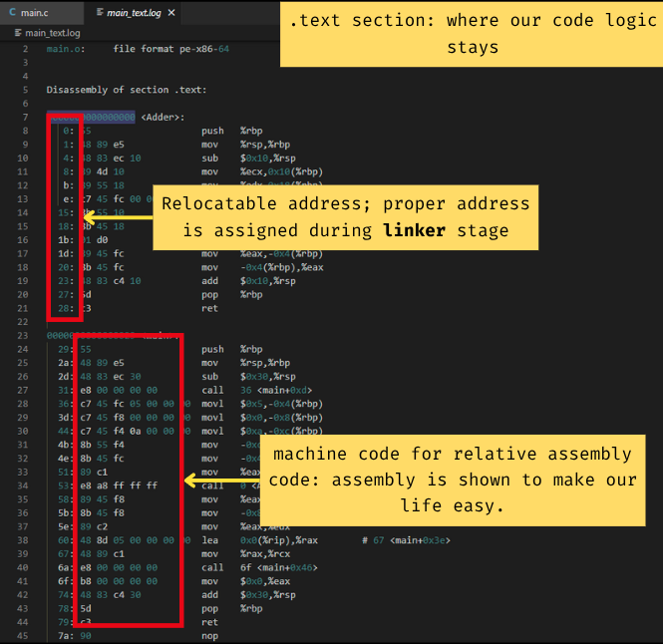663x644 pixels.
Task: Click the '# 67 <main+0x3e>' comment
Action: point(408,539)
